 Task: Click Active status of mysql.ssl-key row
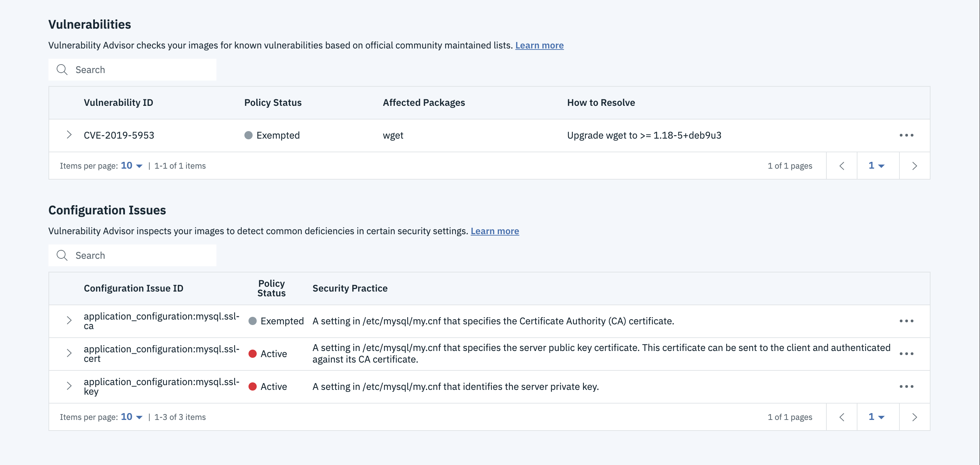268,386
